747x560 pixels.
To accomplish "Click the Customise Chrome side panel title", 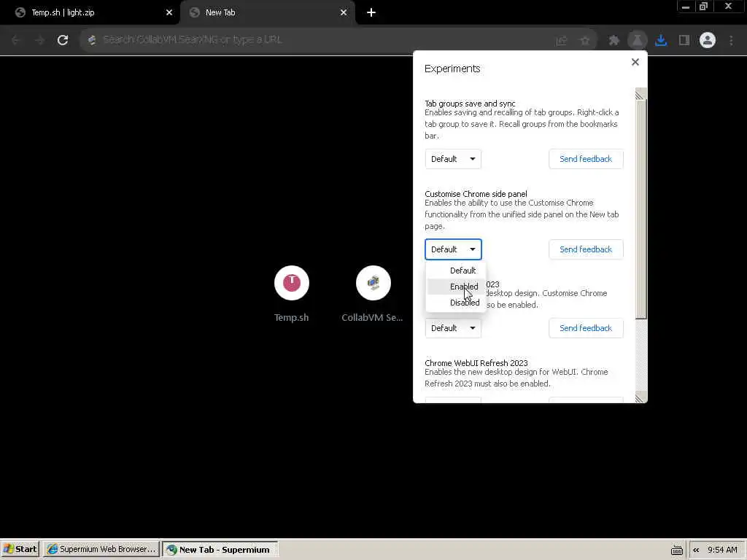I will click(476, 194).
